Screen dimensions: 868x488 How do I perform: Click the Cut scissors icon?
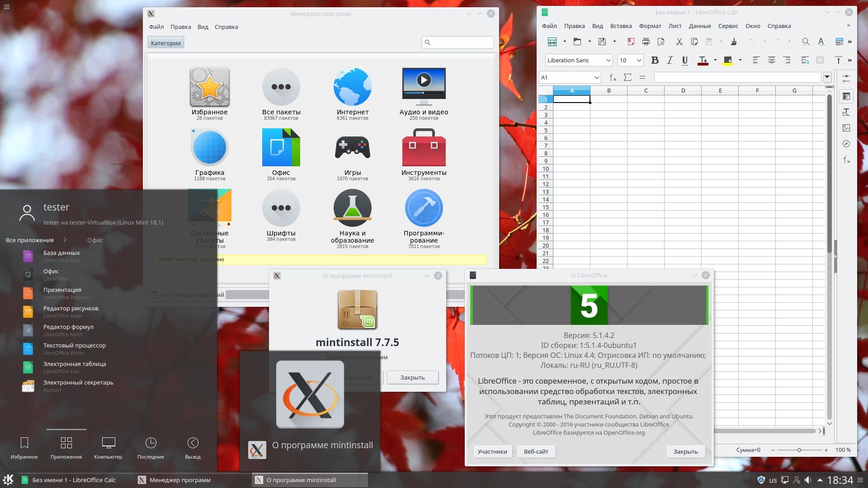click(679, 42)
